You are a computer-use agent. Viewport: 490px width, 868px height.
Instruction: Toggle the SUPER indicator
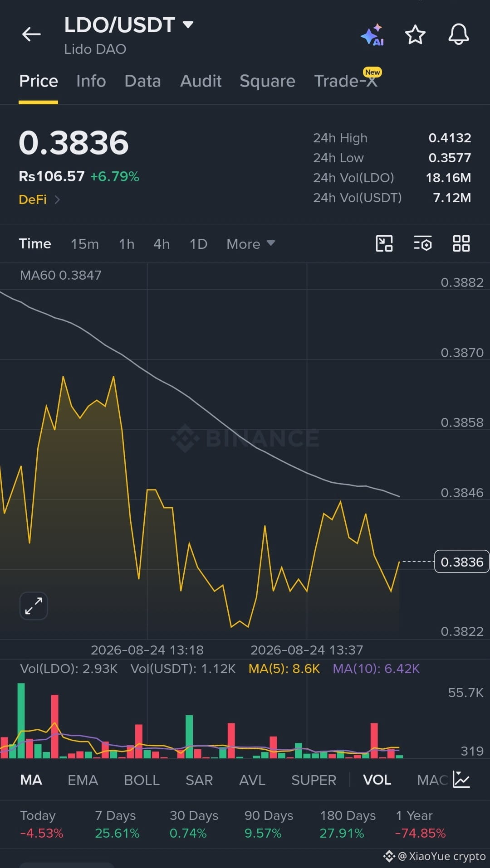tap(314, 780)
